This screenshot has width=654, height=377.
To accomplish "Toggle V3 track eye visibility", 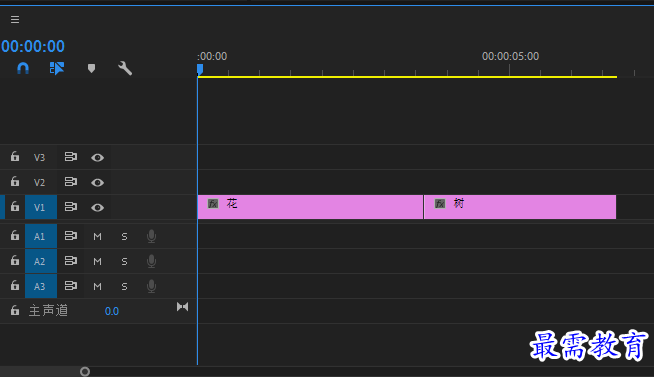I will tap(98, 158).
